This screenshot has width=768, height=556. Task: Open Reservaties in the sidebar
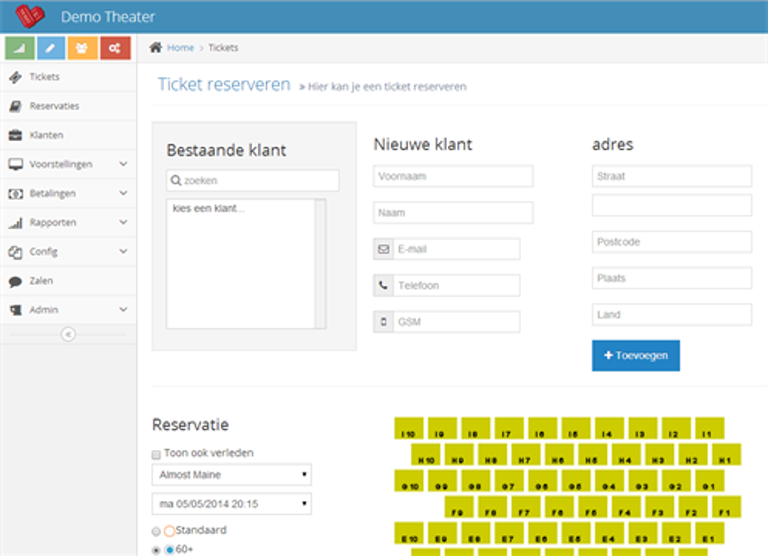54,106
